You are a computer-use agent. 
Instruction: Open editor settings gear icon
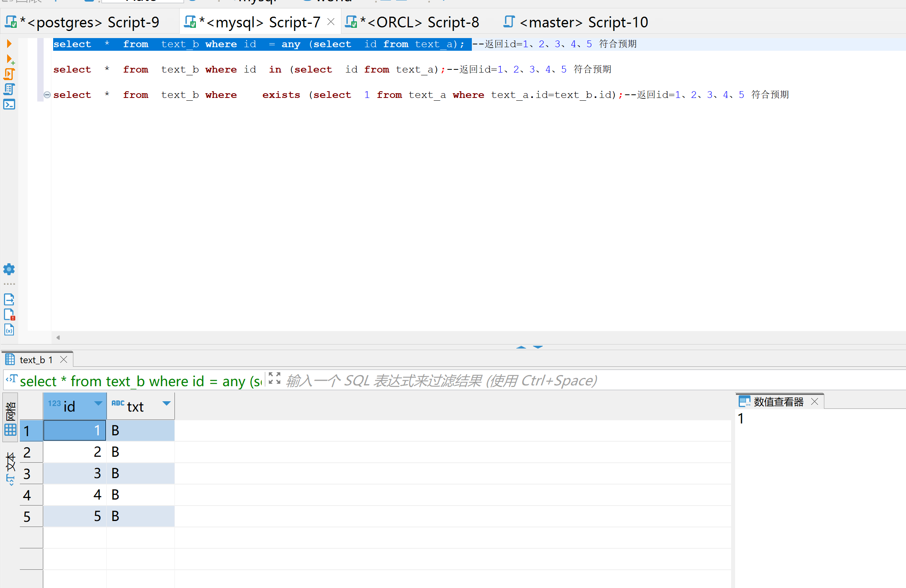[9, 269]
